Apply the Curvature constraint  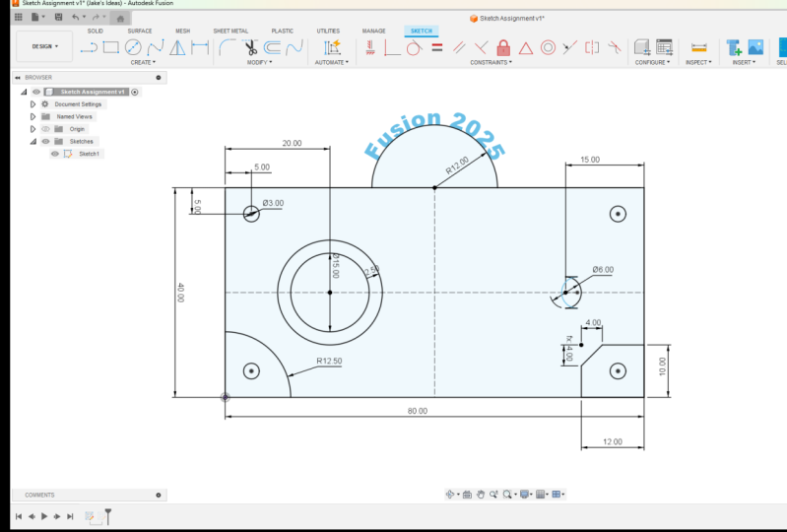coord(615,47)
